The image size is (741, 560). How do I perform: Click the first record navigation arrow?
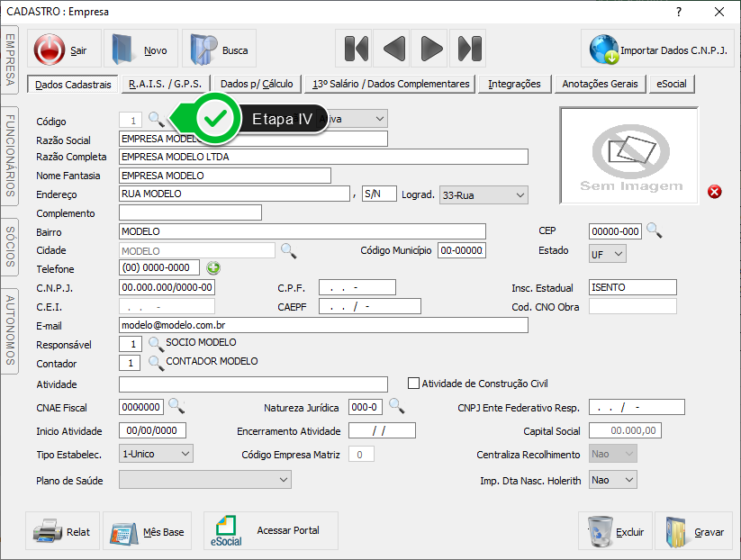357,49
